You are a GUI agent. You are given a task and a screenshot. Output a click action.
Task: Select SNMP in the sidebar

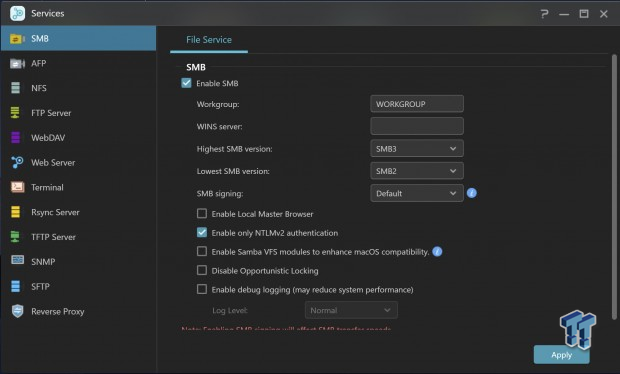(x=78, y=261)
